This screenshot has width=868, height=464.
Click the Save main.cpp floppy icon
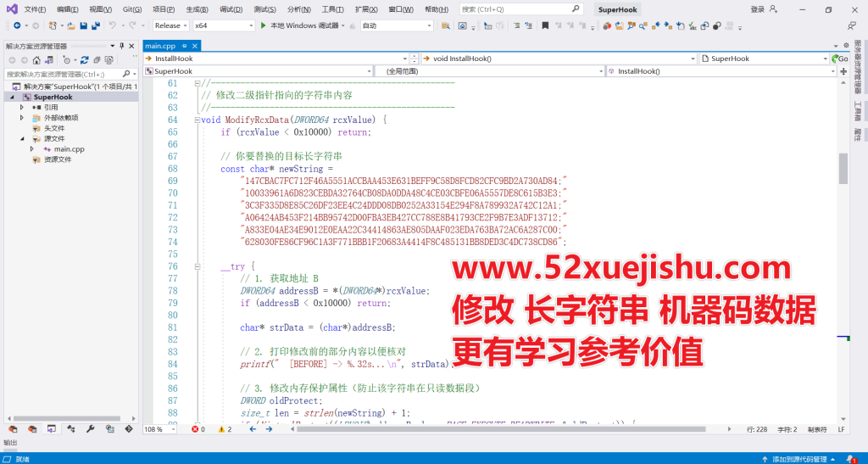point(84,25)
